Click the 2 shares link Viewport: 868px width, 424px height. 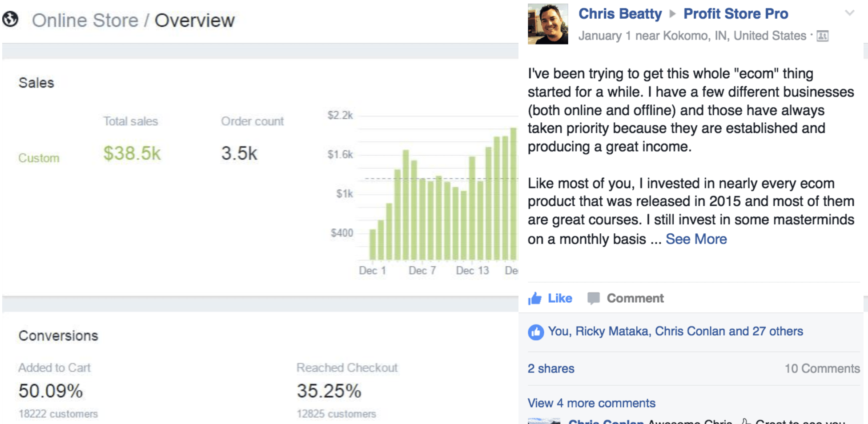(x=551, y=368)
